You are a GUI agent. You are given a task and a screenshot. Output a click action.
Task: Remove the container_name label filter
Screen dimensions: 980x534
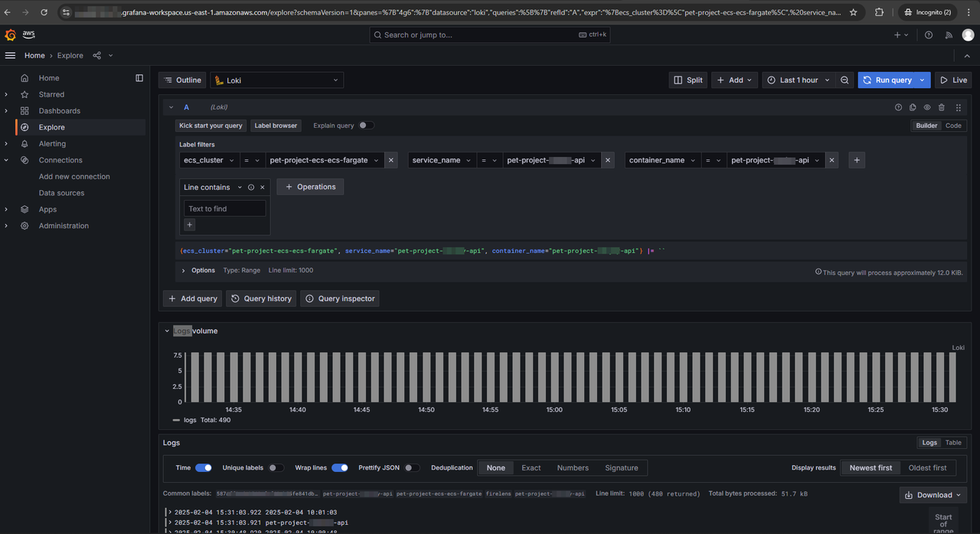pos(832,160)
